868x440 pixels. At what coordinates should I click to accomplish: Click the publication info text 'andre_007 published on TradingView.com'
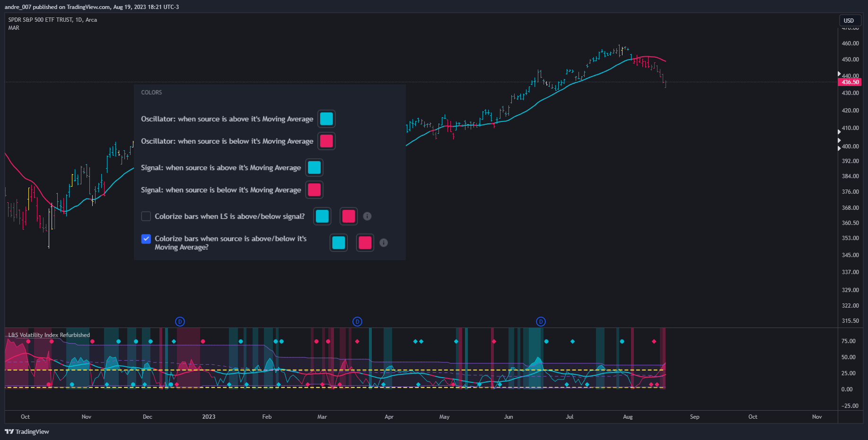58,7
